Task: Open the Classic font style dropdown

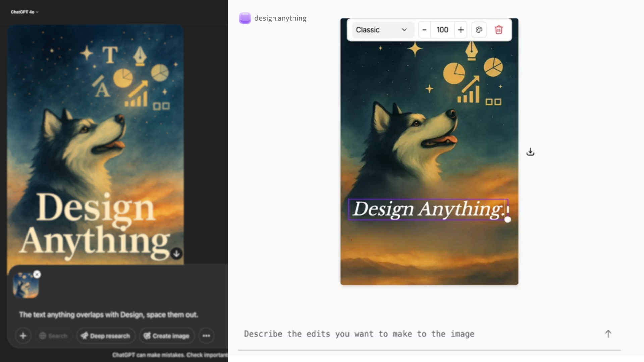Action: 381,30
